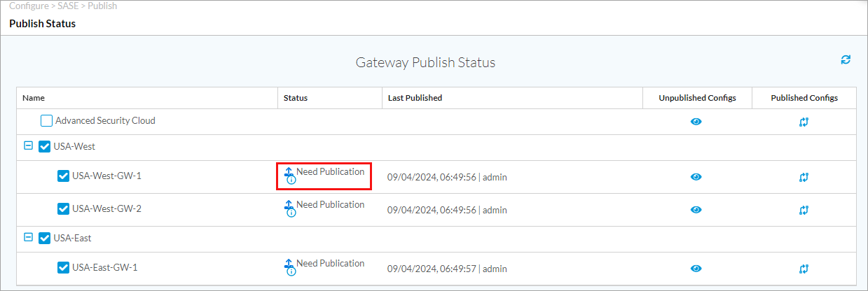Collapse the USA-West group
868x291 pixels.
click(28, 147)
